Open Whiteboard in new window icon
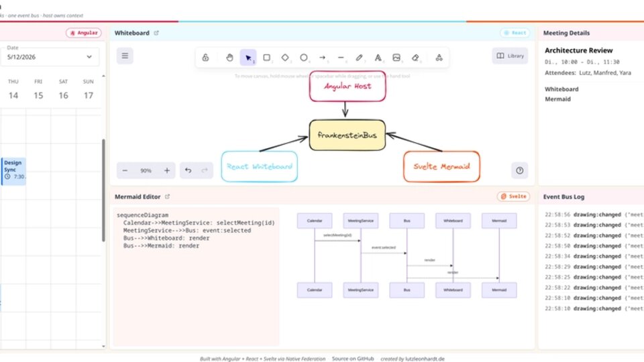This screenshot has width=644, height=362. pyautogui.click(x=156, y=33)
